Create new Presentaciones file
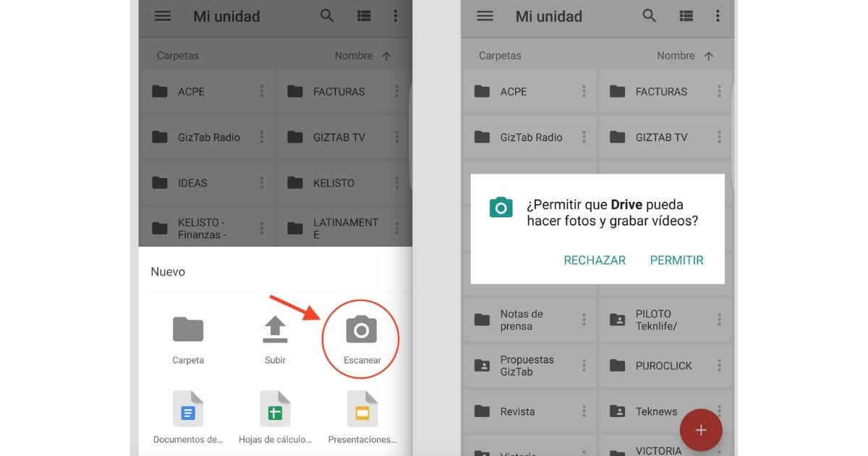The width and height of the screenshot is (868, 456). click(x=362, y=408)
